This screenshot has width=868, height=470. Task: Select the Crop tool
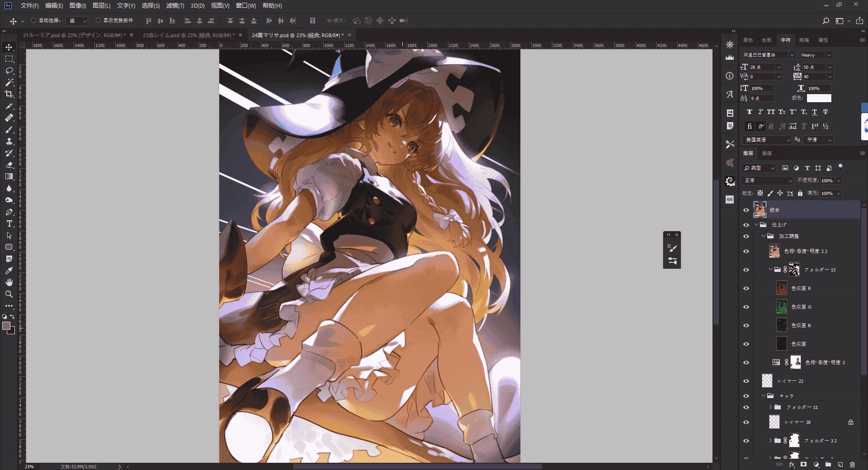(x=9, y=94)
